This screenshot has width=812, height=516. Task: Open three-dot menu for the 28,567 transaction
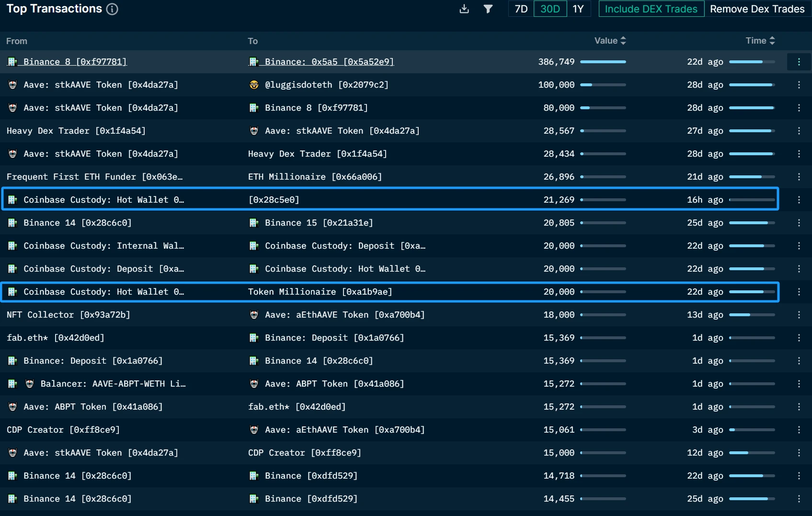799,131
